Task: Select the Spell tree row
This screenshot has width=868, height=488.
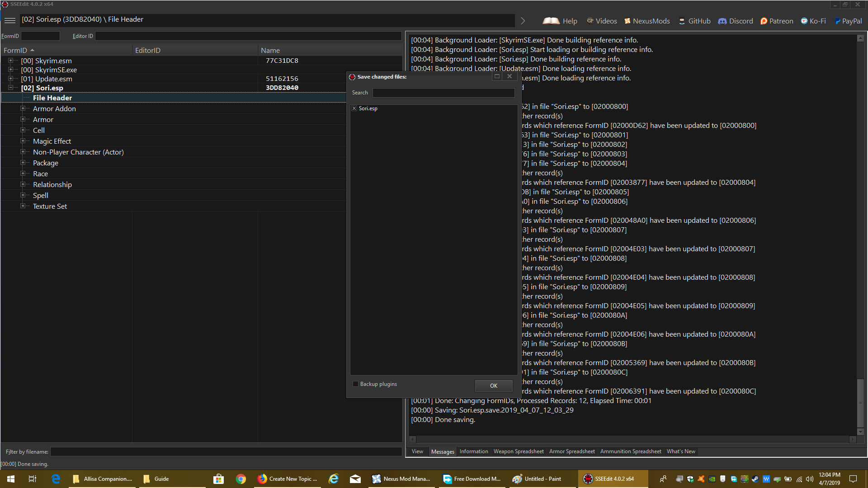Action: tap(174, 195)
